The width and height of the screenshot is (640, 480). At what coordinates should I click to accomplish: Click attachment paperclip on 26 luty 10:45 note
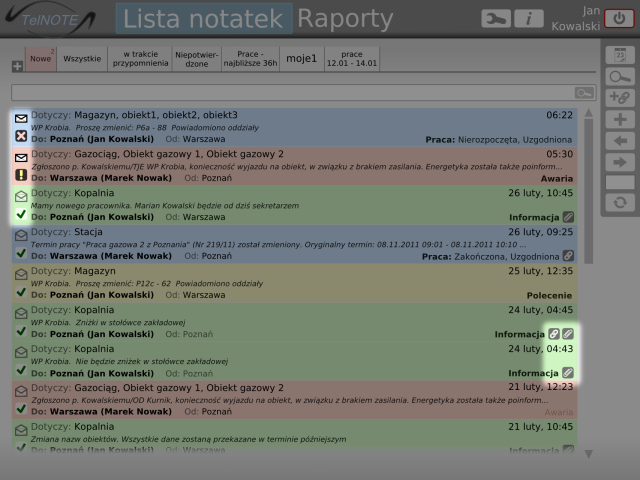coord(568,217)
